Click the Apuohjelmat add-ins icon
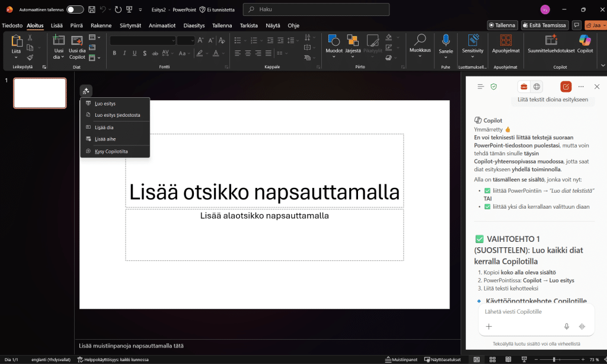 pyautogui.click(x=506, y=41)
